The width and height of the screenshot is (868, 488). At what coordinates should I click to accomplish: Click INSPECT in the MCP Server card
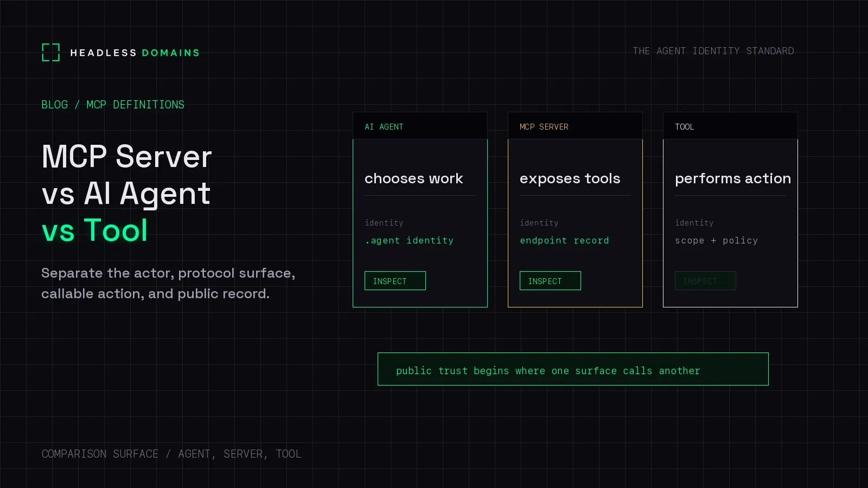click(550, 281)
